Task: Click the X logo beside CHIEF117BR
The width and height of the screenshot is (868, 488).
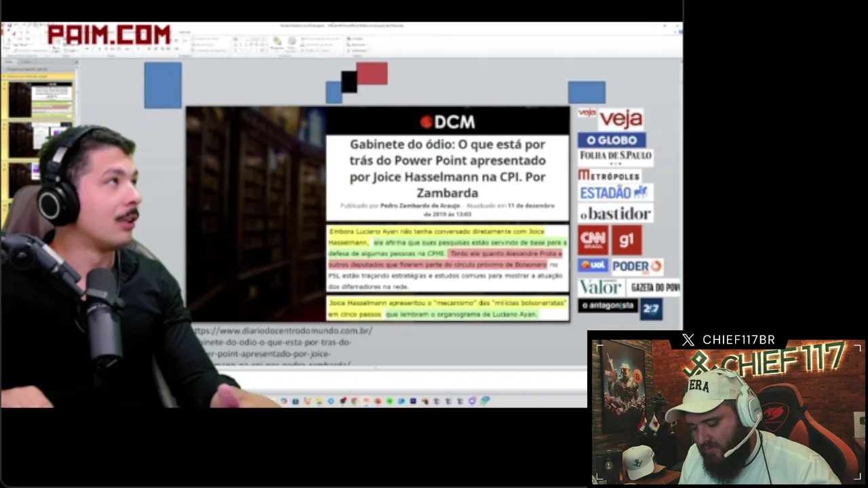Action: pyautogui.click(x=688, y=340)
